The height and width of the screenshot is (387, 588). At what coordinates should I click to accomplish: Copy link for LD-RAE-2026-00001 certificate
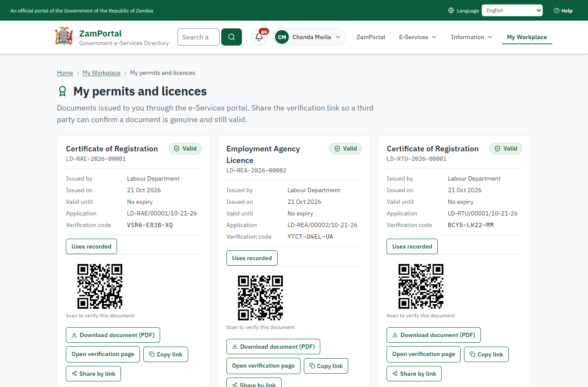166,354
